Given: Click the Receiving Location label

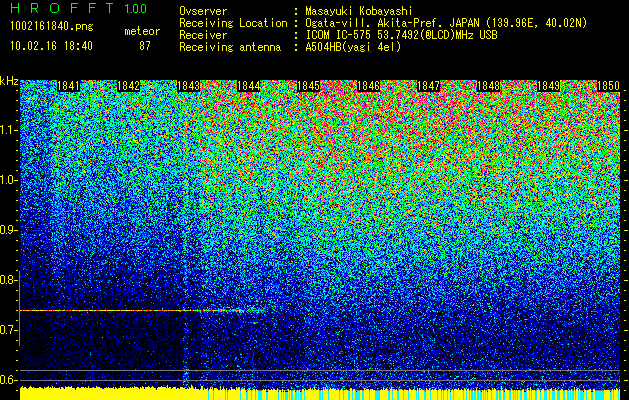Looking at the screenshot, I should 233,23.
